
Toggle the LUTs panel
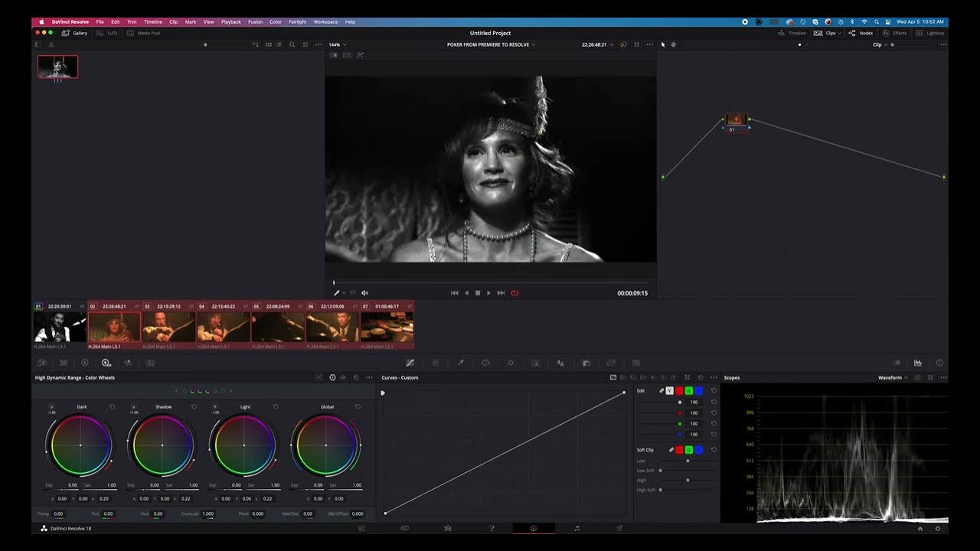(108, 33)
